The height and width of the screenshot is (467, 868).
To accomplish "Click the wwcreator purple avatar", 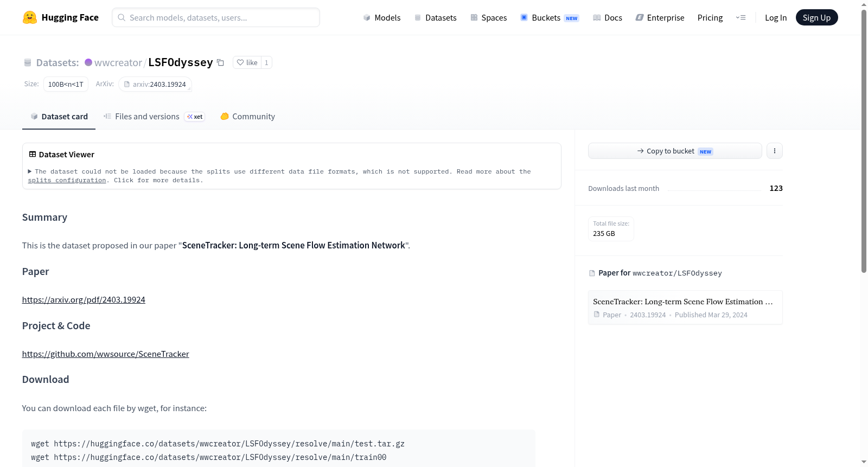I will 88,62.
